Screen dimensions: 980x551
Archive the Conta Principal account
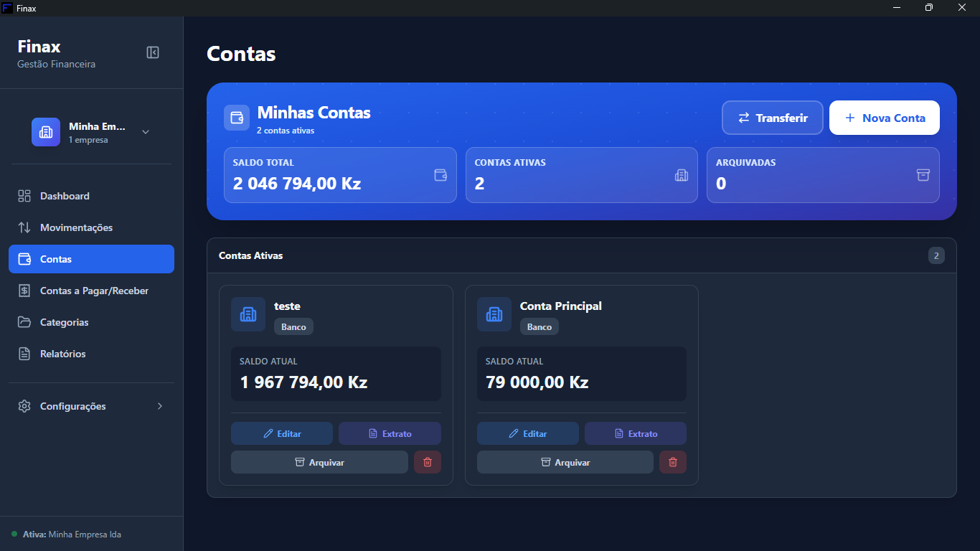(565, 462)
